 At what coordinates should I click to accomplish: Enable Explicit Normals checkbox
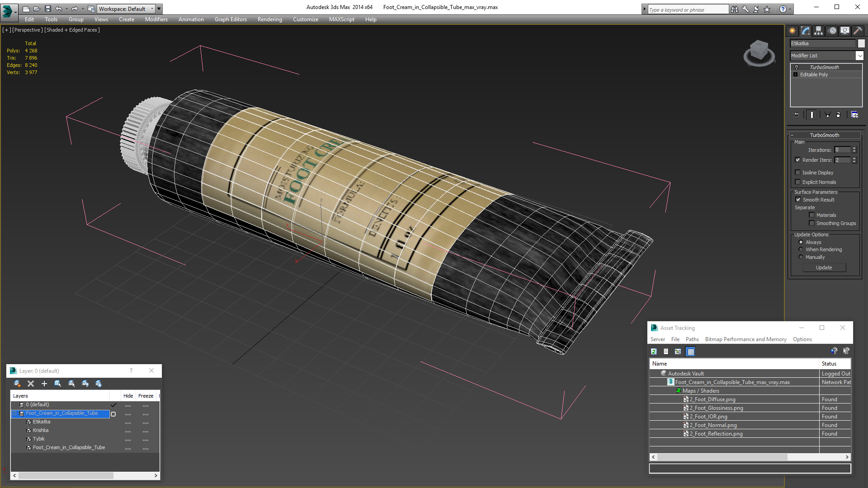pos(798,182)
